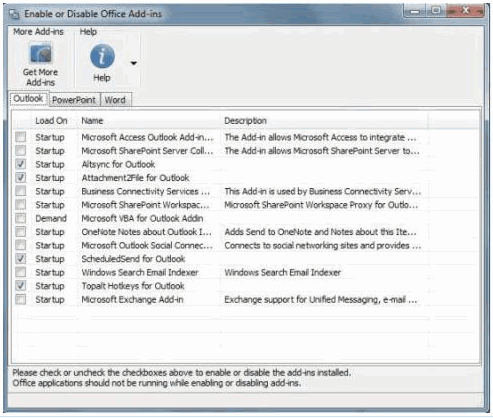
Task: Click 'This Add-in is used by Business' description
Action: click(x=323, y=191)
